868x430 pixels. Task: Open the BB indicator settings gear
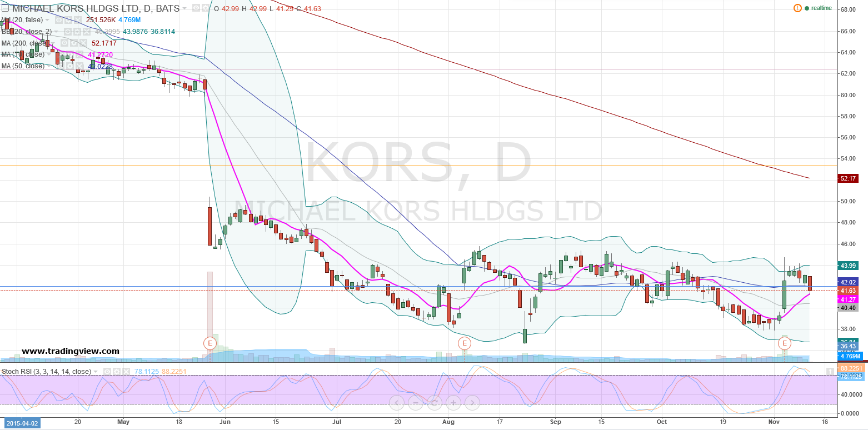pyautogui.click(x=78, y=32)
